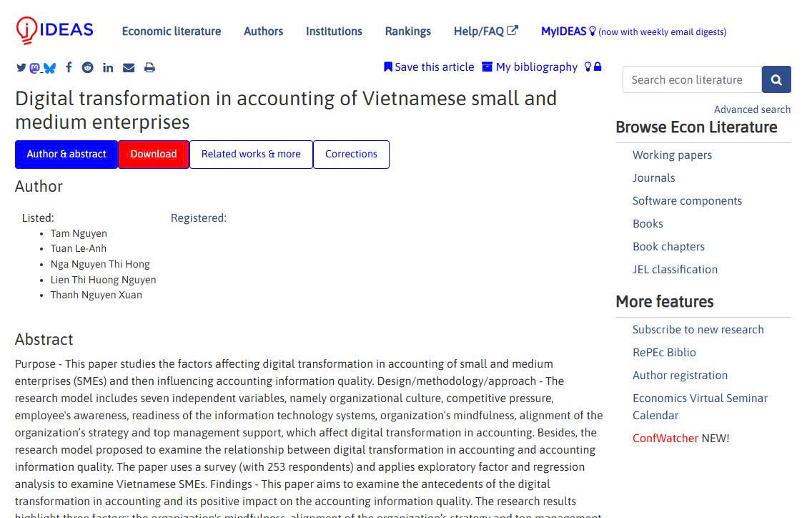
Task: Email this article to someone
Action: (x=129, y=67)
